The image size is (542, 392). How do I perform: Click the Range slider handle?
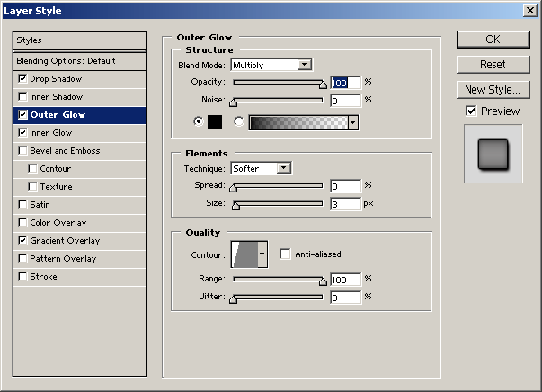[x=323, y=281]
